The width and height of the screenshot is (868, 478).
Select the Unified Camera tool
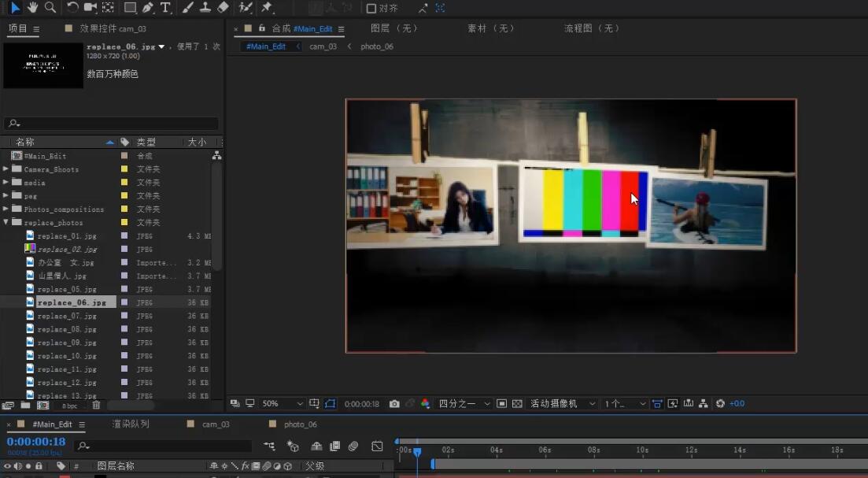point(90,7)
